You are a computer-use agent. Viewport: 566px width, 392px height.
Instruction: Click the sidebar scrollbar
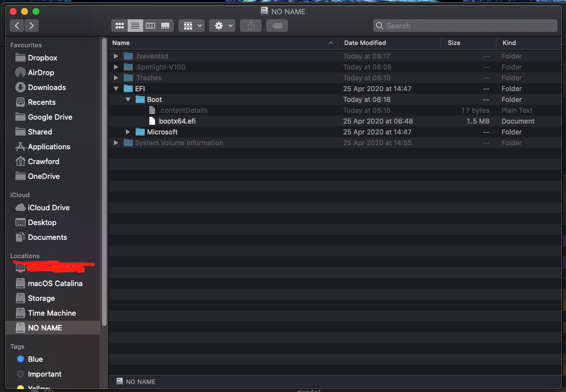[104, 182]
